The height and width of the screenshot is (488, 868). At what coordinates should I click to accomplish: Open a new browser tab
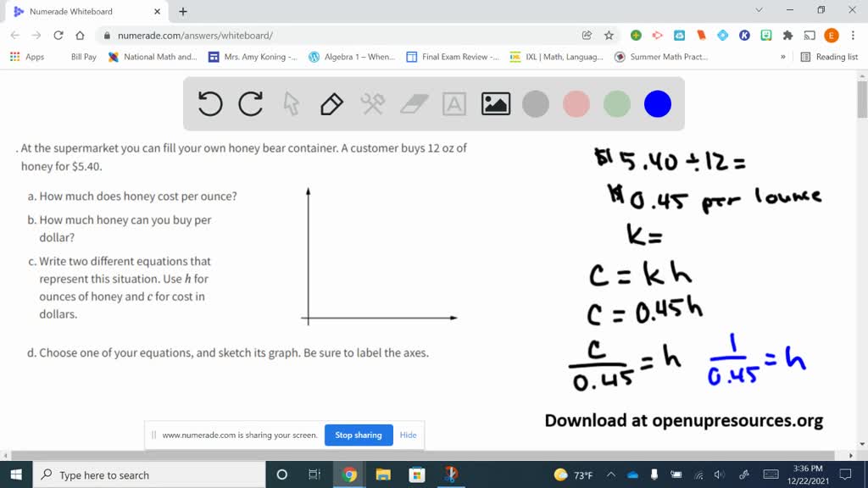tap(183, 11)
